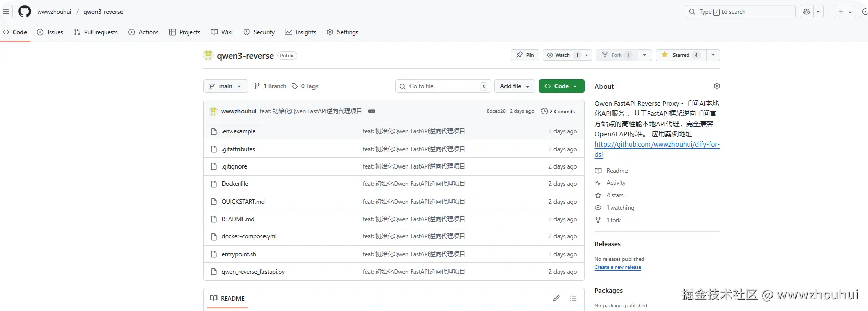Open the Fork options dropdown arrow

644,55
